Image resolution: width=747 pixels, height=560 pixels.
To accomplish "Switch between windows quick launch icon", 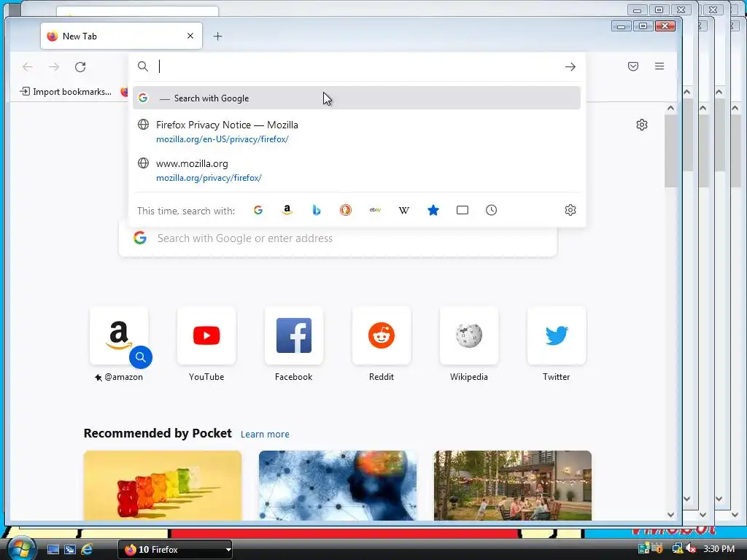I will [x=69, y=550].
